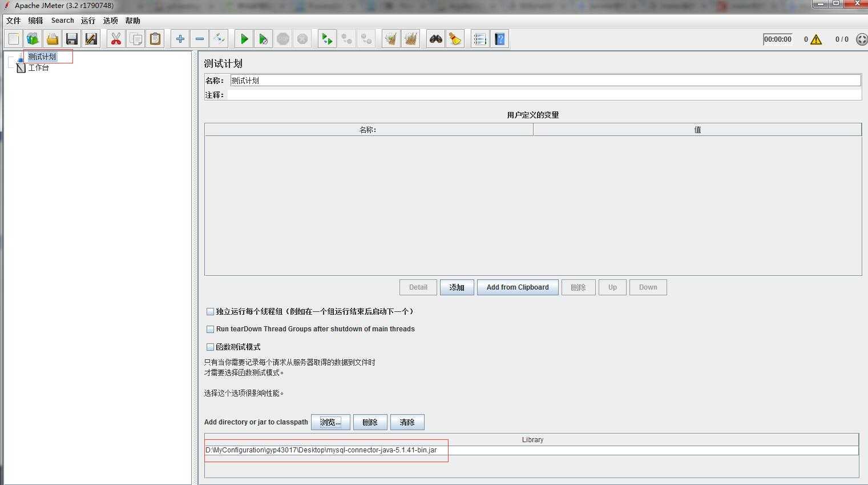Clear results with single broom icon
The width and height of the screenshot is (868, 485).
click(391, 39)
